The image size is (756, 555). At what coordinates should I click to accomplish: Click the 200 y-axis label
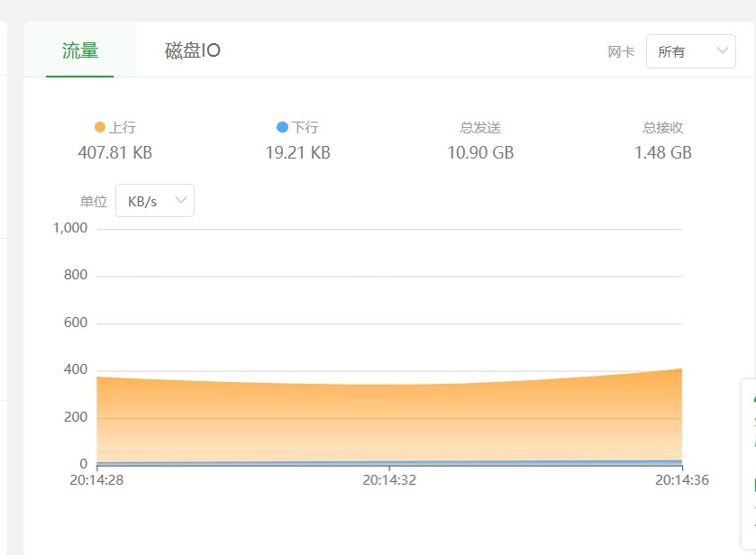point(76,416)
